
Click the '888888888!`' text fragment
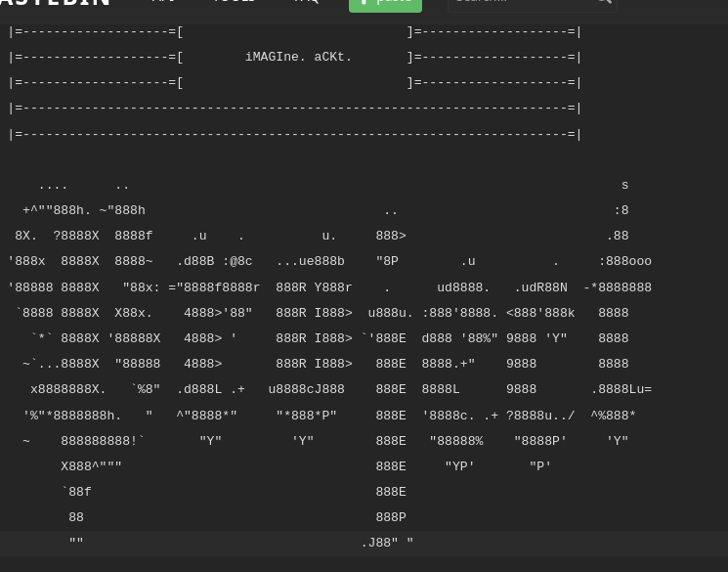[x=103, y=441]
